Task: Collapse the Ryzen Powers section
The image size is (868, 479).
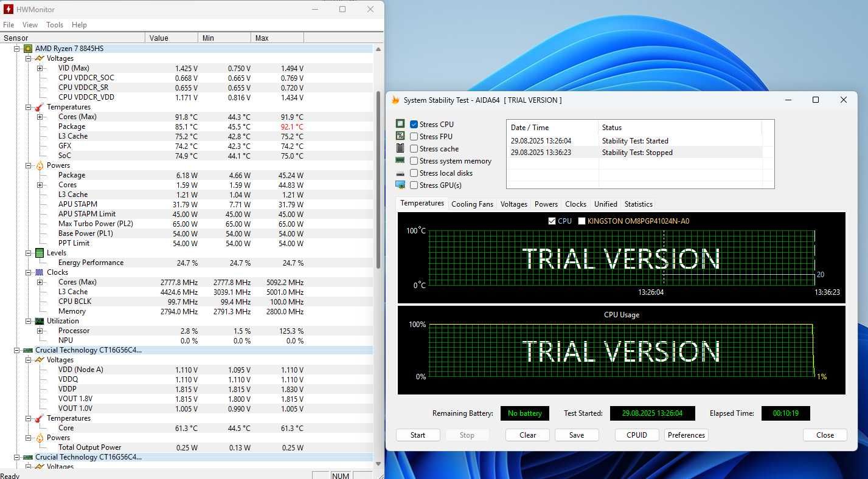Action: click(28, 165)
